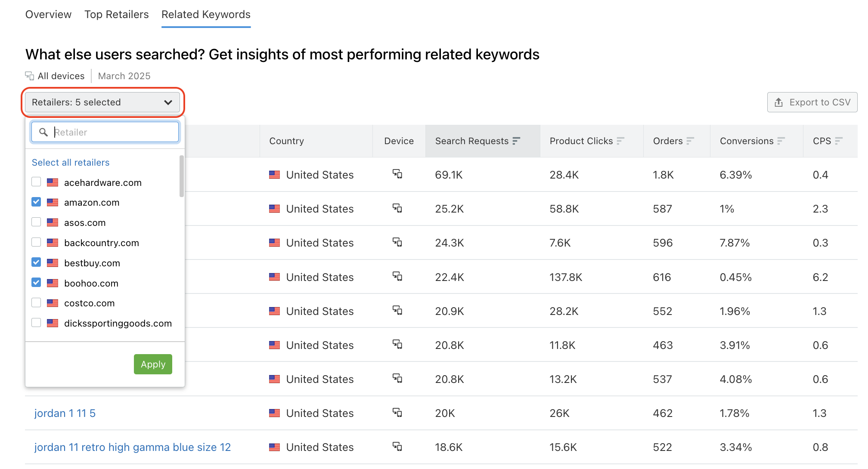Click the chevron on the retailers filter

[168, 102]
